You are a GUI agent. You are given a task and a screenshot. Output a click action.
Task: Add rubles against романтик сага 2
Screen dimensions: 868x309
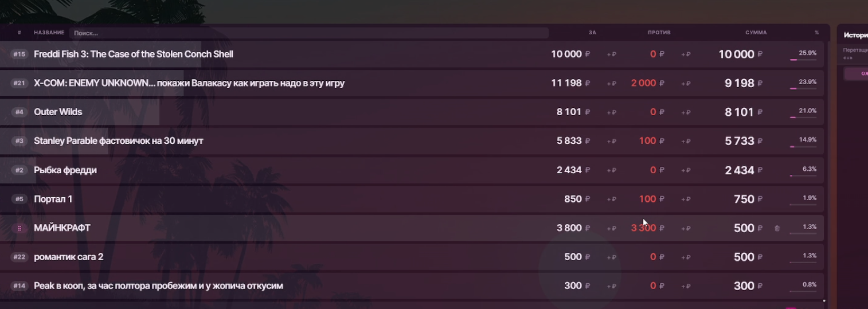click(x=685, y=257)
